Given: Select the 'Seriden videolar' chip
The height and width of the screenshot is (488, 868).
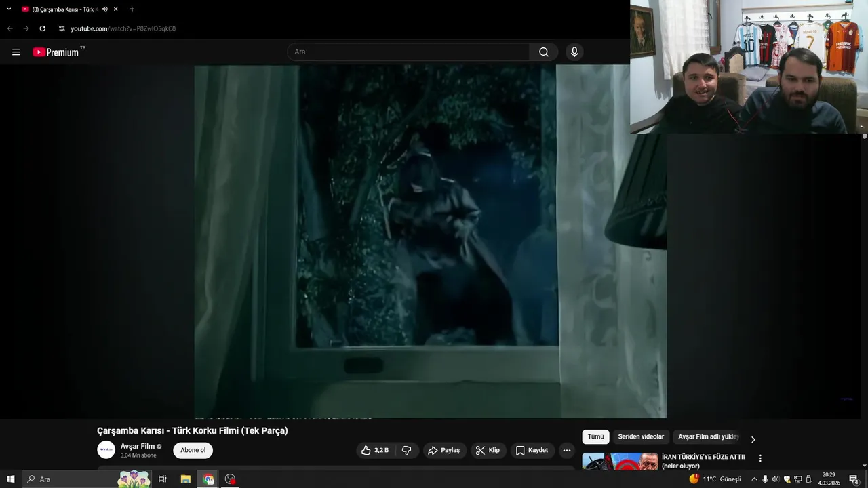Looking at the screenshot, I should [641, 437].
